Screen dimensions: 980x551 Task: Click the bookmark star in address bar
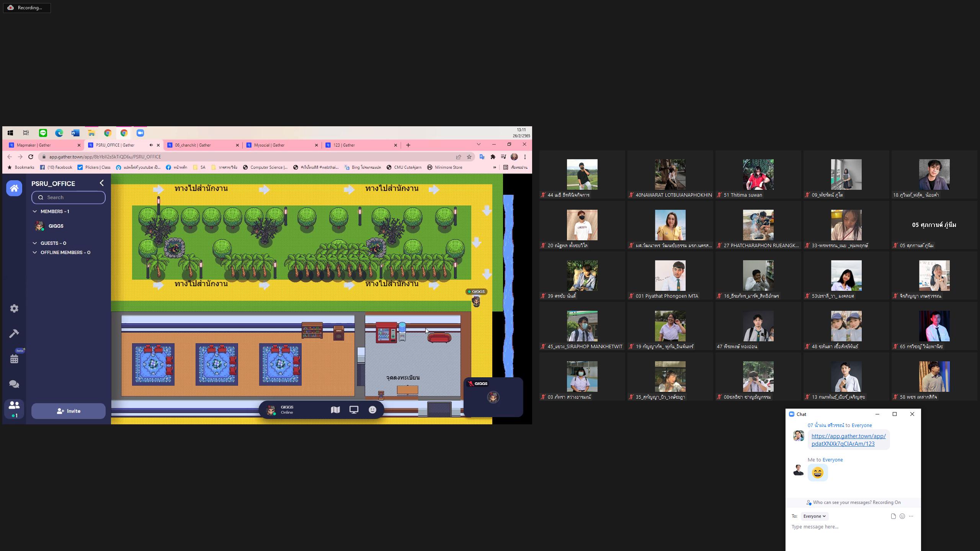click(469, 157)
